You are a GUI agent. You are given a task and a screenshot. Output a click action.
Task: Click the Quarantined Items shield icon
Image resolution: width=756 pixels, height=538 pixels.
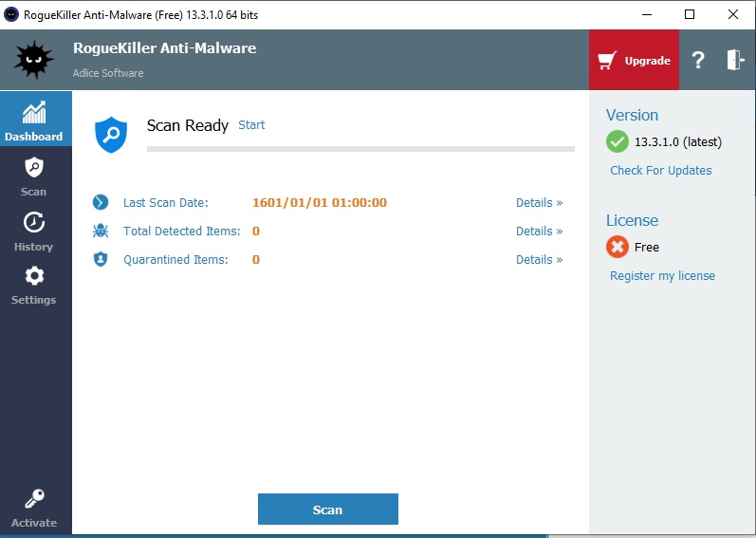pos(101,259)
